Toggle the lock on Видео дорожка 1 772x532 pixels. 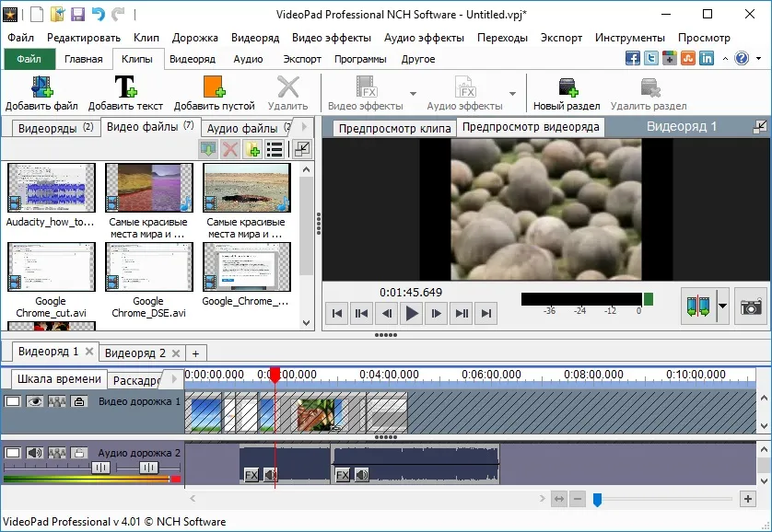click(79, 401)
